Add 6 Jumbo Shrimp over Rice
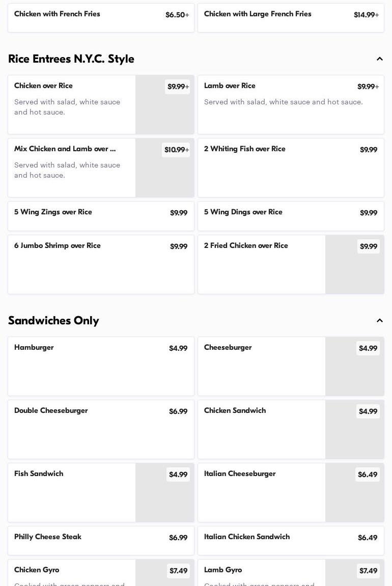Screen dimensions: 392x586 click(101, 264)
